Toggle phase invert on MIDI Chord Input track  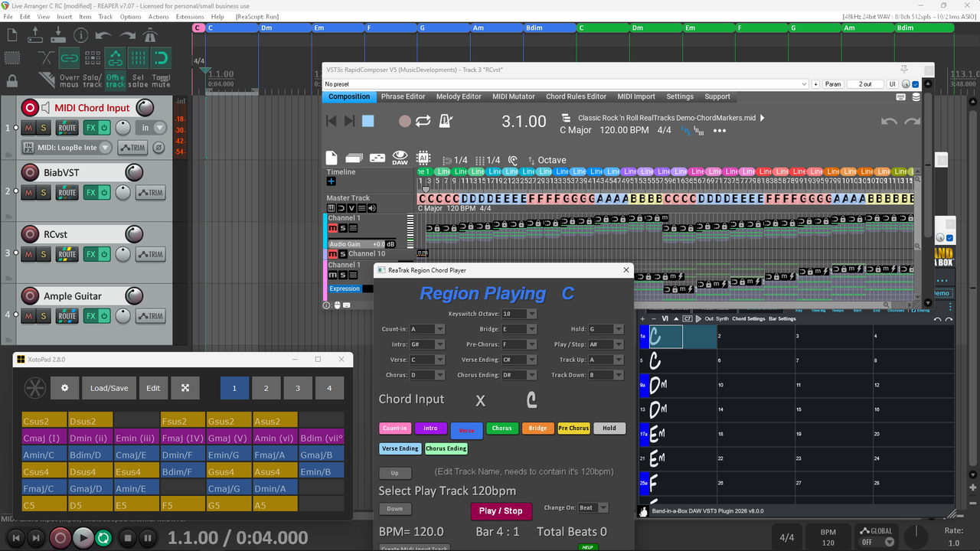158,148
